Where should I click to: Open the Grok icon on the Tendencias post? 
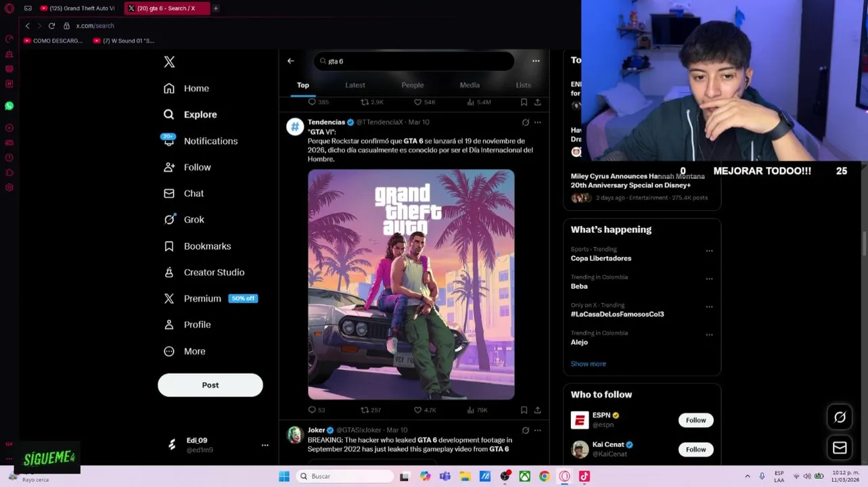click(x=526, y=122)
